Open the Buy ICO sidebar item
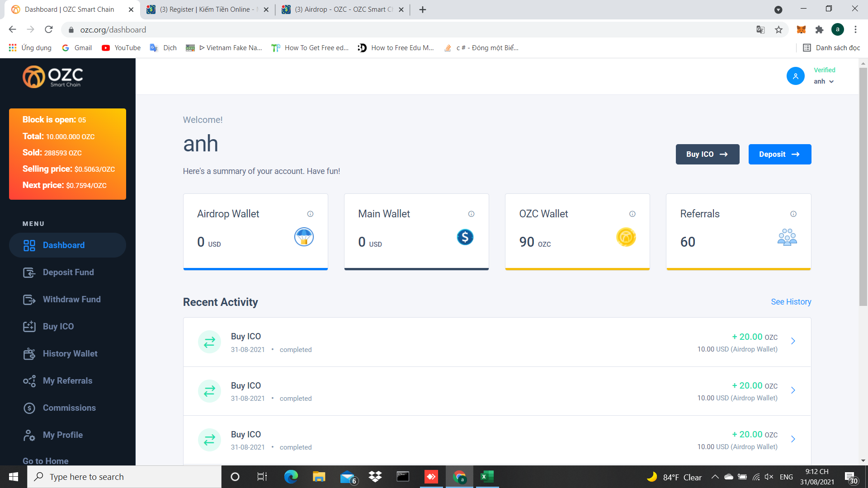This screenshot has width=868, height=488. 67,326
